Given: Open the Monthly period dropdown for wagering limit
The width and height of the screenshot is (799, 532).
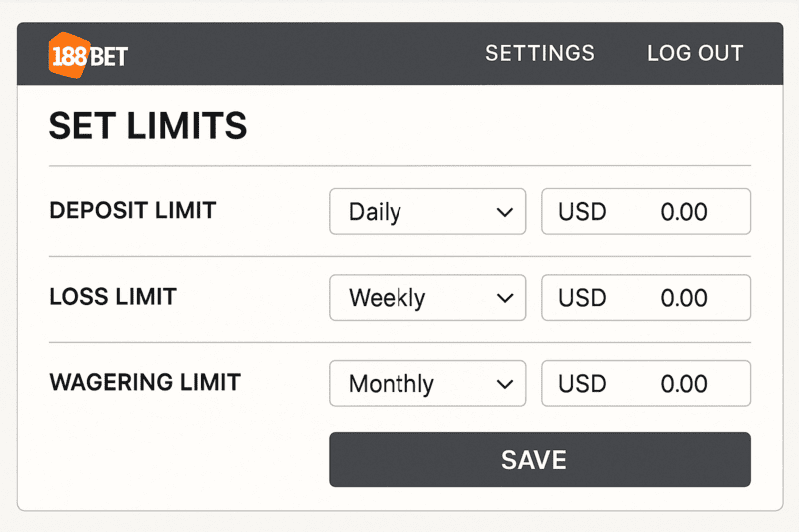Looking at the screenshot, I should coord(427,383).
